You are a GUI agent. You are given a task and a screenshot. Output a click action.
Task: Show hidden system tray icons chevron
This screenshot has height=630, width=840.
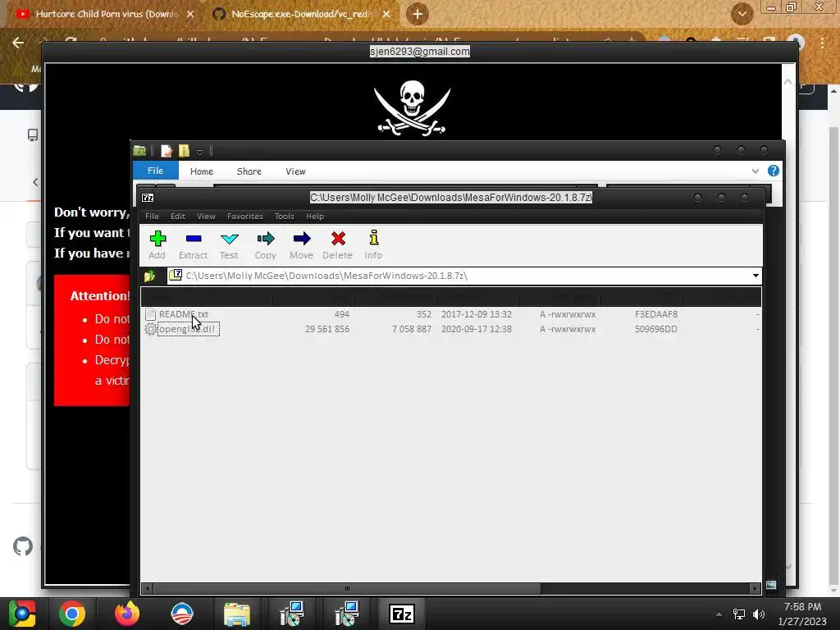(719, 614)
